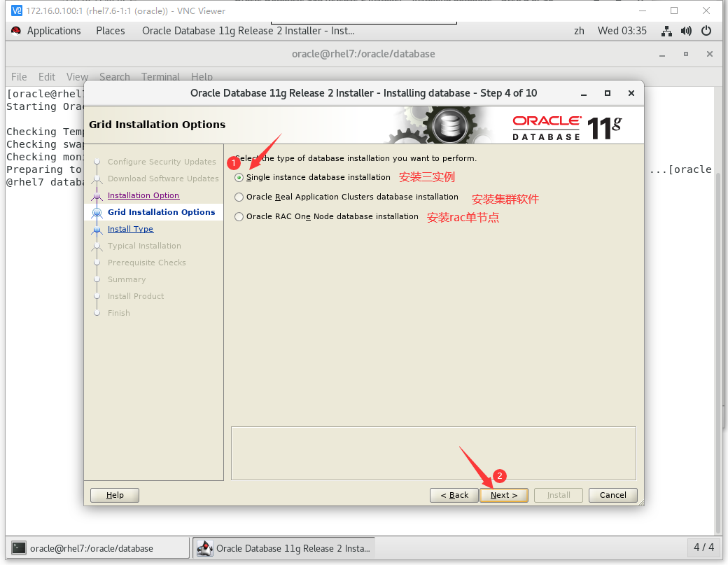The image size is (728, 565).
Task: Open installer Help
Action: point(115,495)
